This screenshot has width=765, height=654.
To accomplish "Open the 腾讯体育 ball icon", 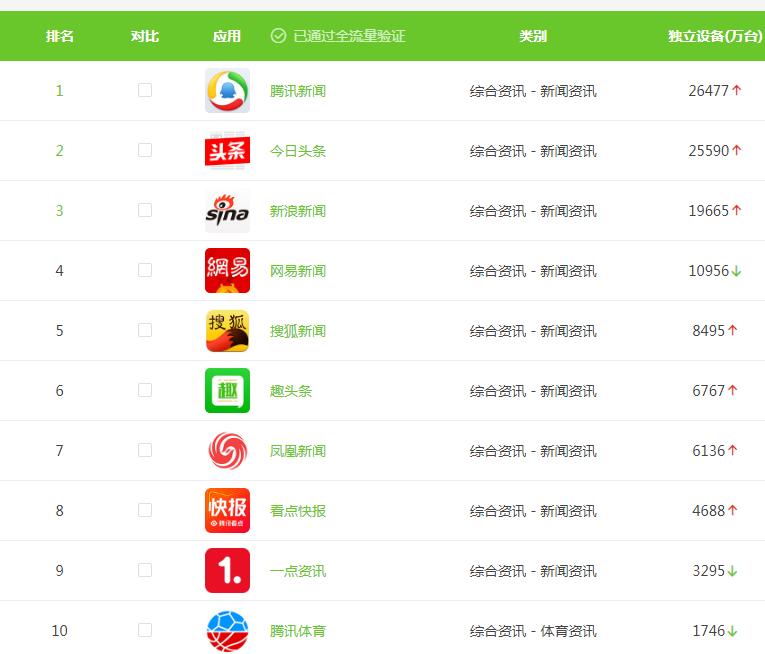I will click(x=227, y=631).
